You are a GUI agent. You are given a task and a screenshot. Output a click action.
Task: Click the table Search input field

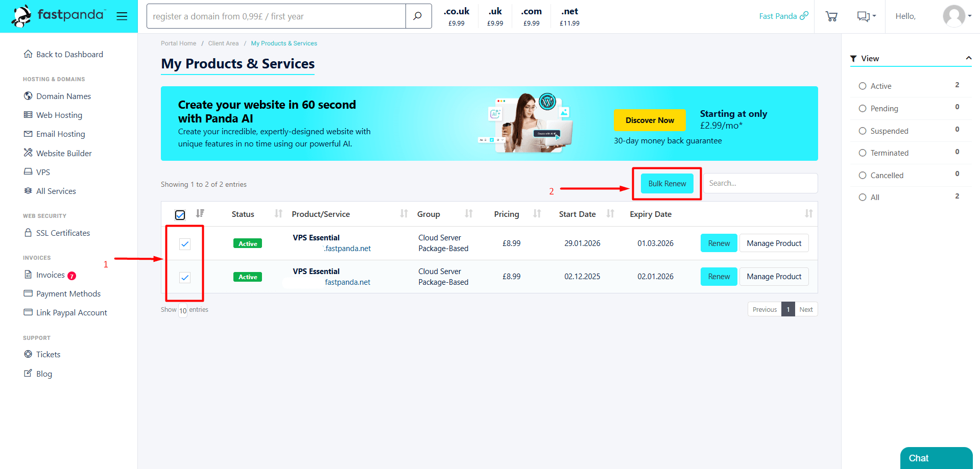click(x=760, y=183)
